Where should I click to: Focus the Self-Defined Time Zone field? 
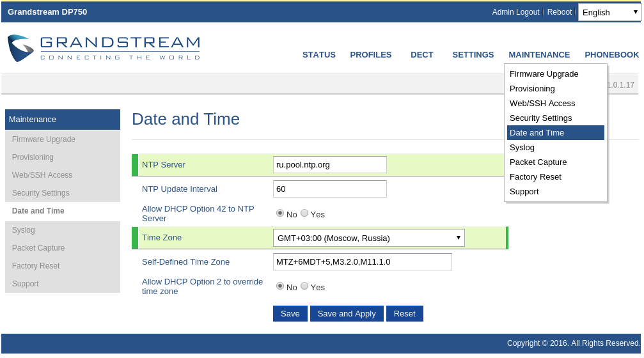[x=362, y=262]
